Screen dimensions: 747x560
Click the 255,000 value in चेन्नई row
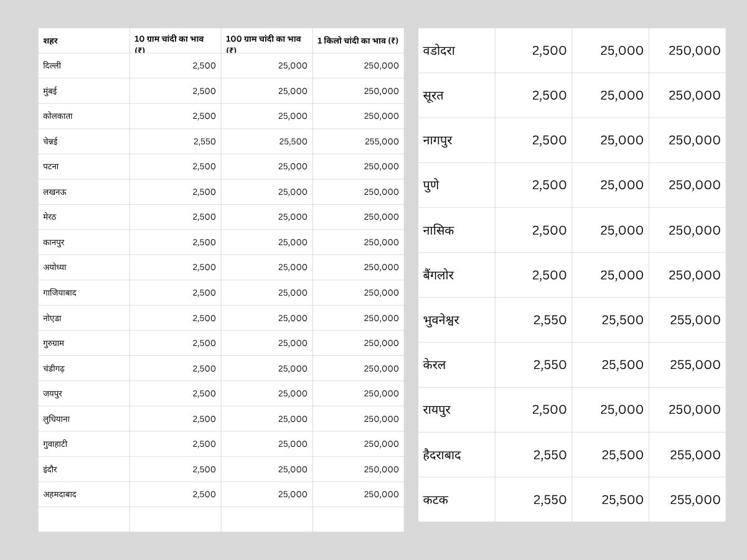click(x=382, y=142)
